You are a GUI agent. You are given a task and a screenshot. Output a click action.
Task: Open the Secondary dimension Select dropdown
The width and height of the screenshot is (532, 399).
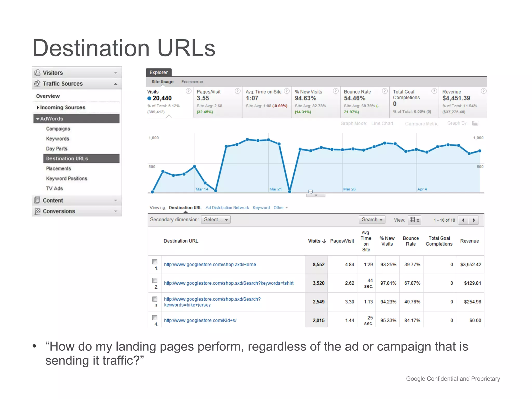point(216,220)
